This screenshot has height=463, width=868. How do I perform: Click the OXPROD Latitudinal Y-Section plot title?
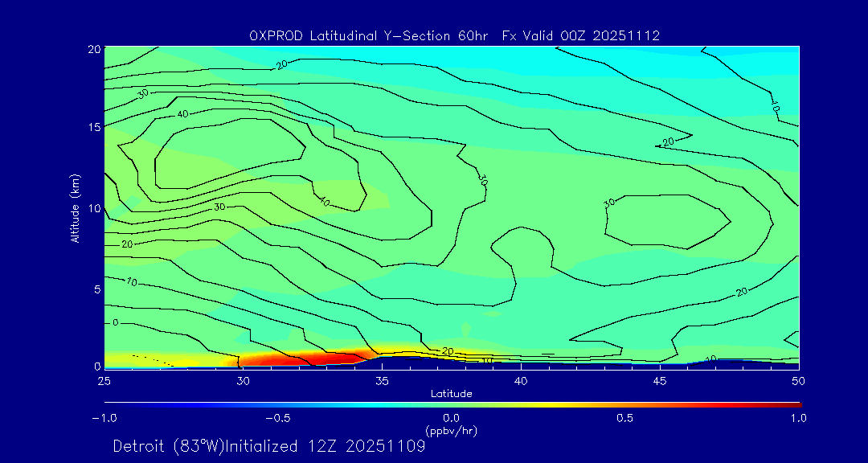point(454,35)
